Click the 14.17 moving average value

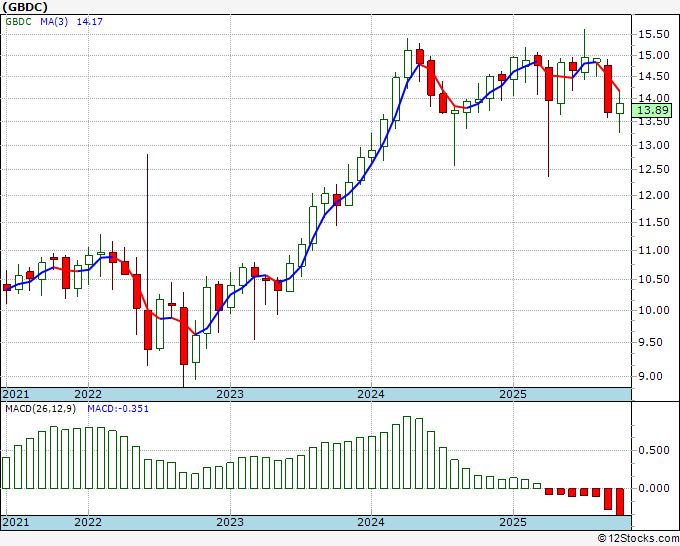click(x=89, y=21)
